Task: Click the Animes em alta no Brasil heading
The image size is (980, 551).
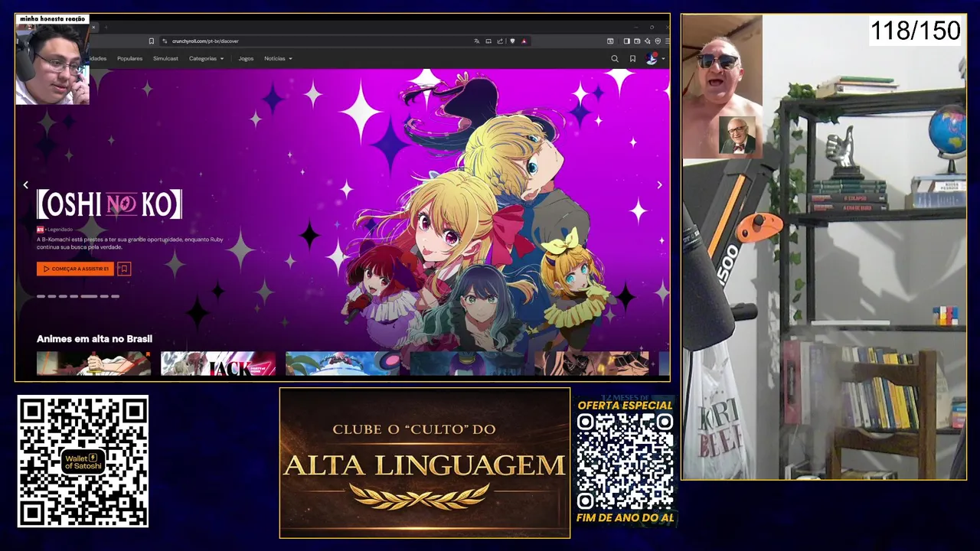Action: point(94,339)
